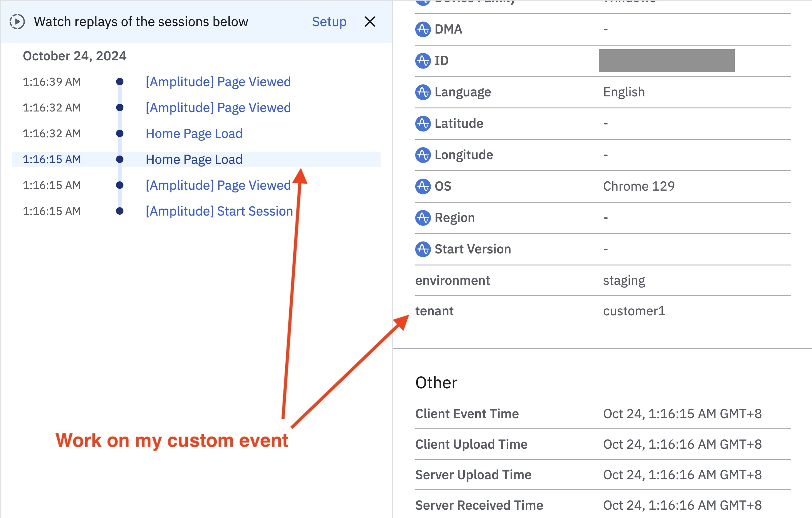This screenshot has width=812, height=518.
Task: Click Amplitude icon beside Region property
Action: [x=423, y=218]
